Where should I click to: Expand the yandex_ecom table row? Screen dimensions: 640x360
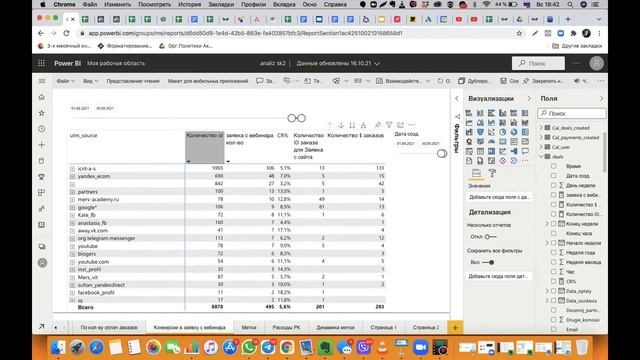(72, 176)
